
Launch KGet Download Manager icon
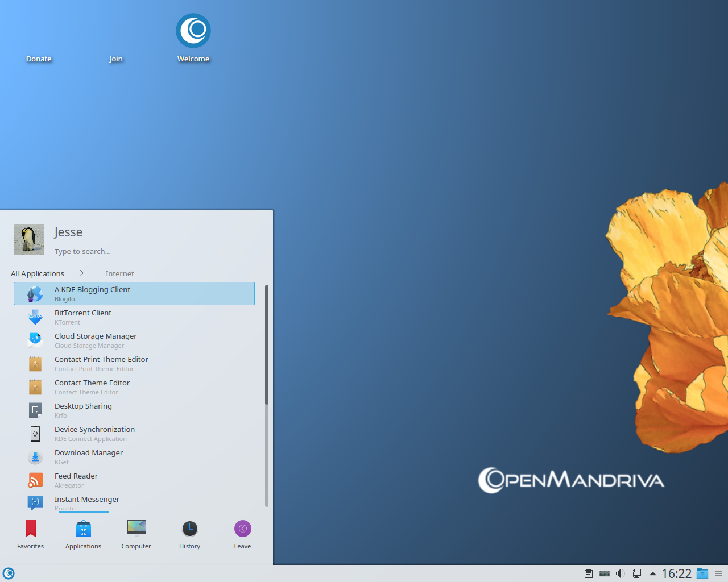pos(35,457)
